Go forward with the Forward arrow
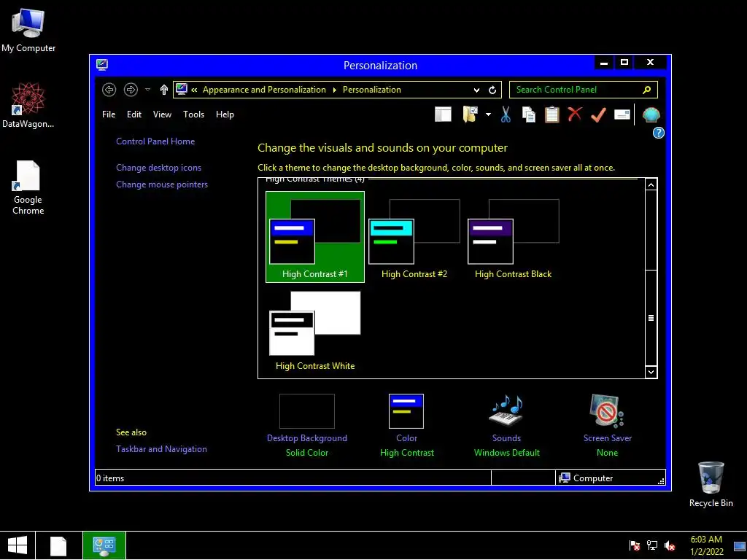 pos(131,90)
